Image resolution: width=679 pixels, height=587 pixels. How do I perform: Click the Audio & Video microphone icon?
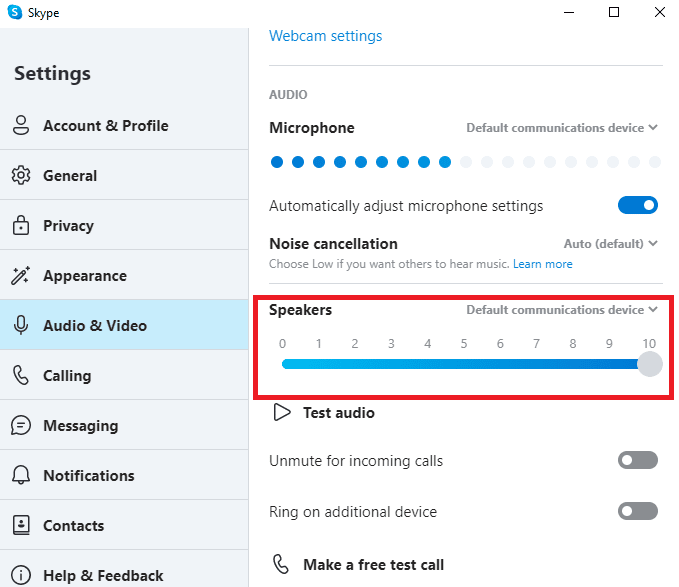click(x=21, y=325)
